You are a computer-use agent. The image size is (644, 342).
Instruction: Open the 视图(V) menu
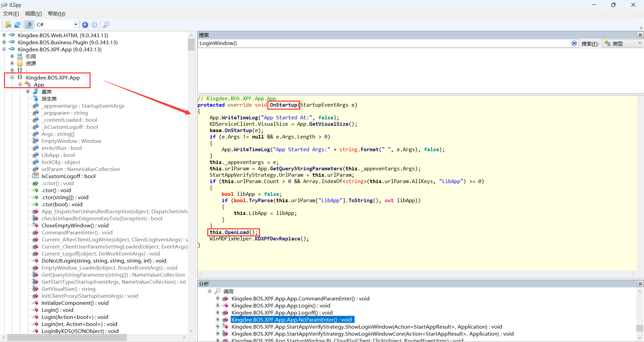[34, 14]
